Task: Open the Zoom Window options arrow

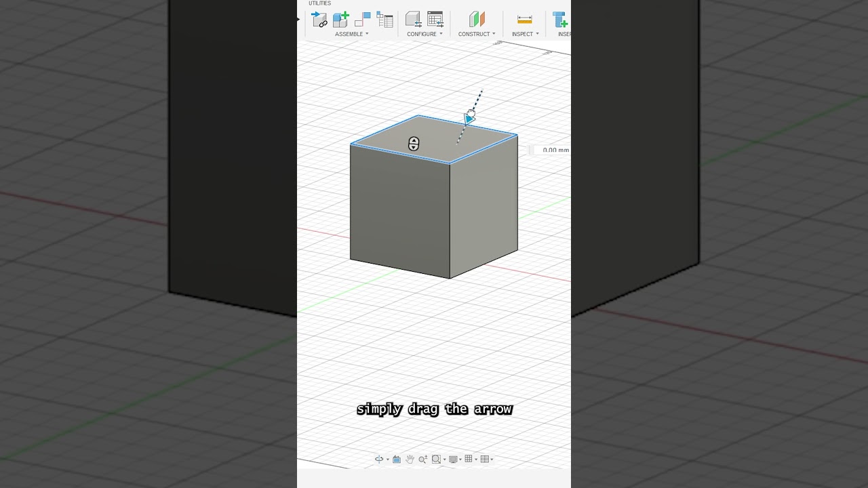Action: pyautogui.click(x=444, y=460)
